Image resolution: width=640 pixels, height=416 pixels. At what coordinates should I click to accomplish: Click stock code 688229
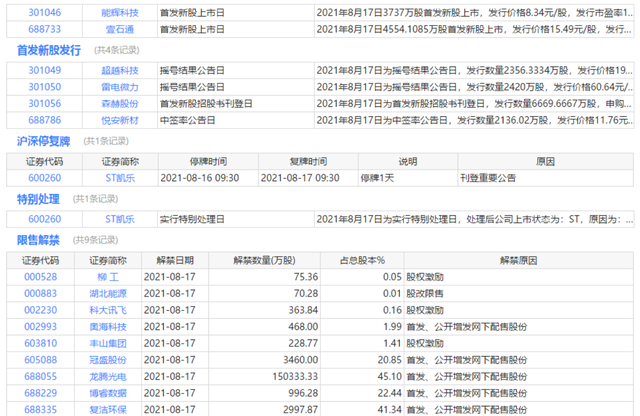[x=40, y=393]
